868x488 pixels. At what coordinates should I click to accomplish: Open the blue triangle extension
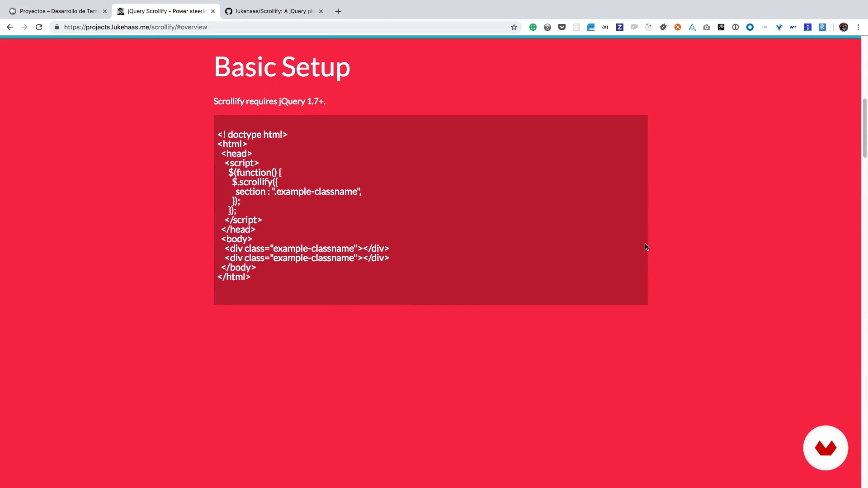tap(692, 27)
